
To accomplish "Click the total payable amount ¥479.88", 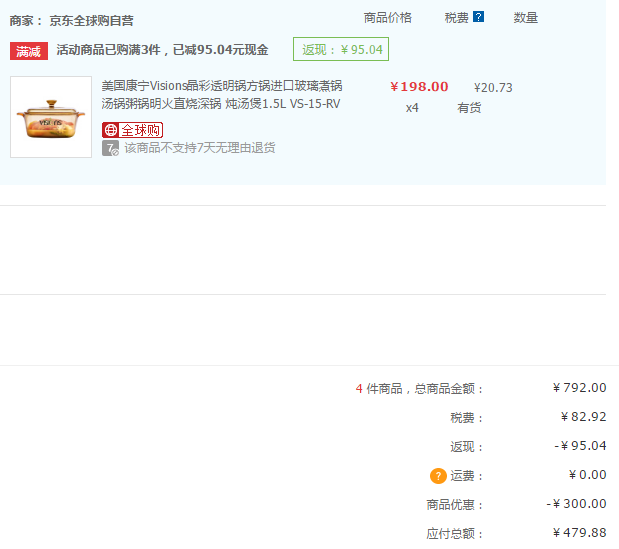I will pos(579,533).
